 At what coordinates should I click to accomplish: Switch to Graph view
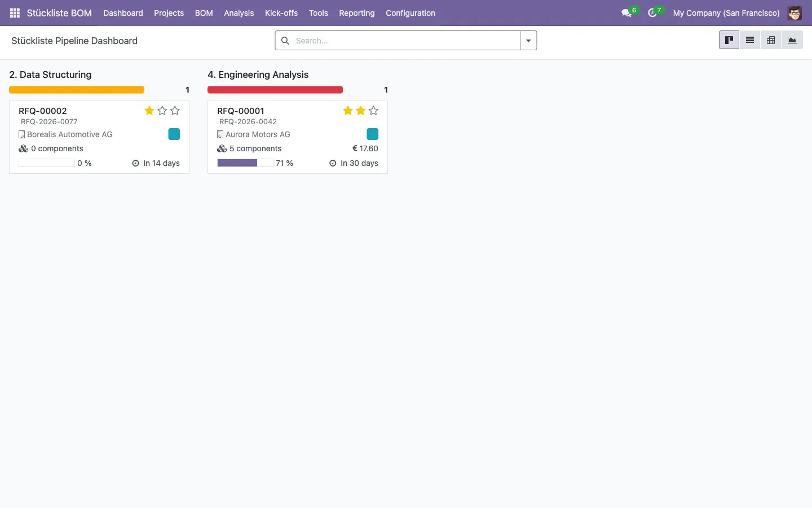792,40
